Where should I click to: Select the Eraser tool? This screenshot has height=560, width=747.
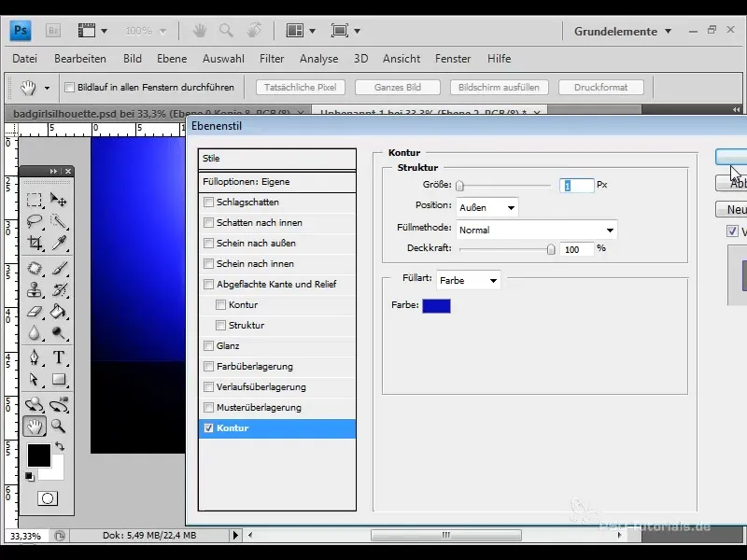(35, 312)
